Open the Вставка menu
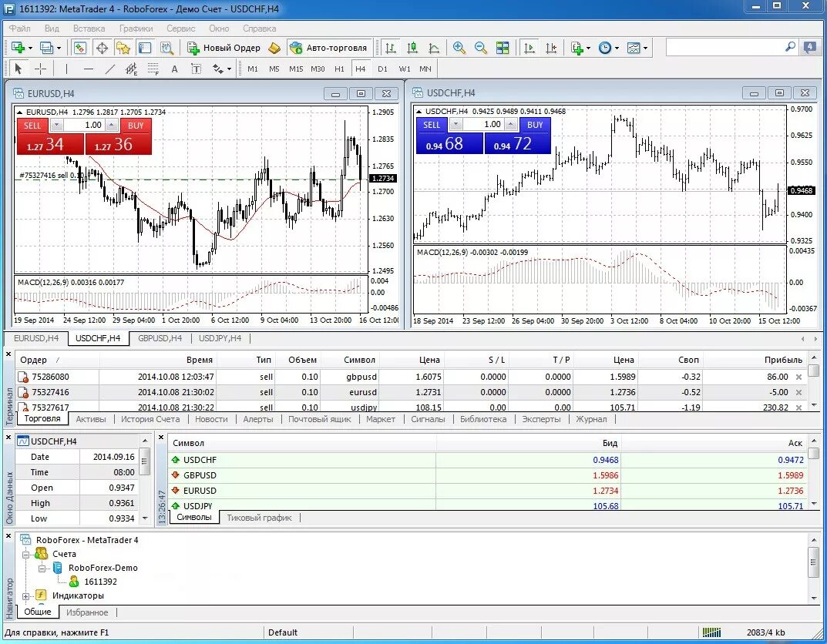This screenshot has height=644, width=827. [89, 29]
